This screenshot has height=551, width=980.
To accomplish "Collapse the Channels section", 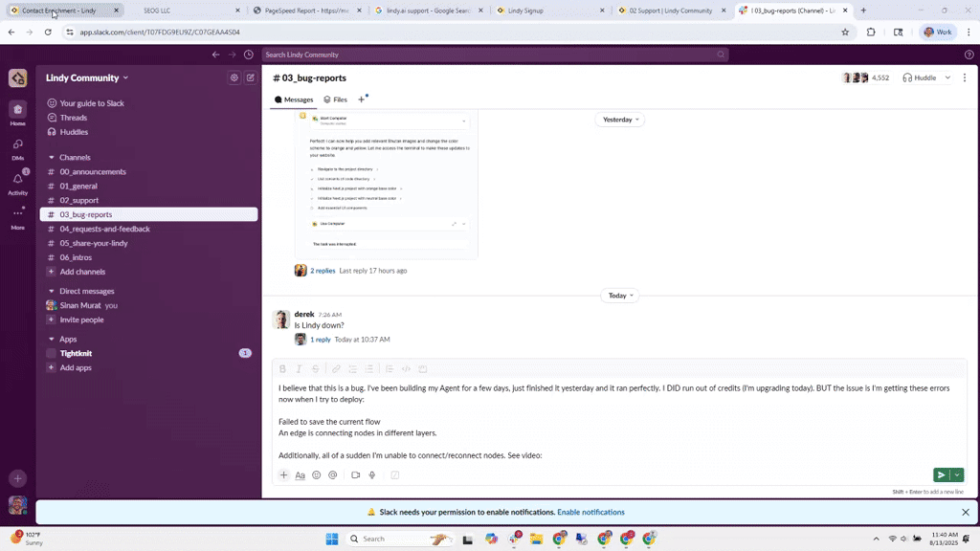I will (52, 158).
